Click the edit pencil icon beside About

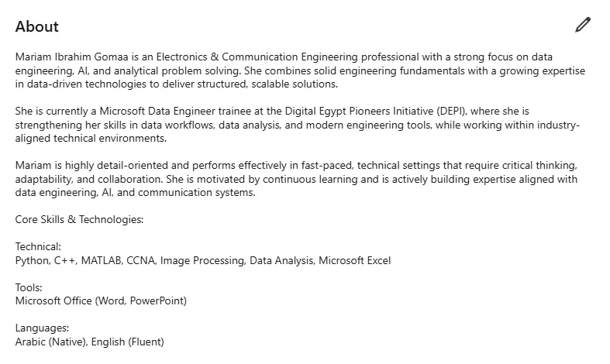[x=583, y=26]
